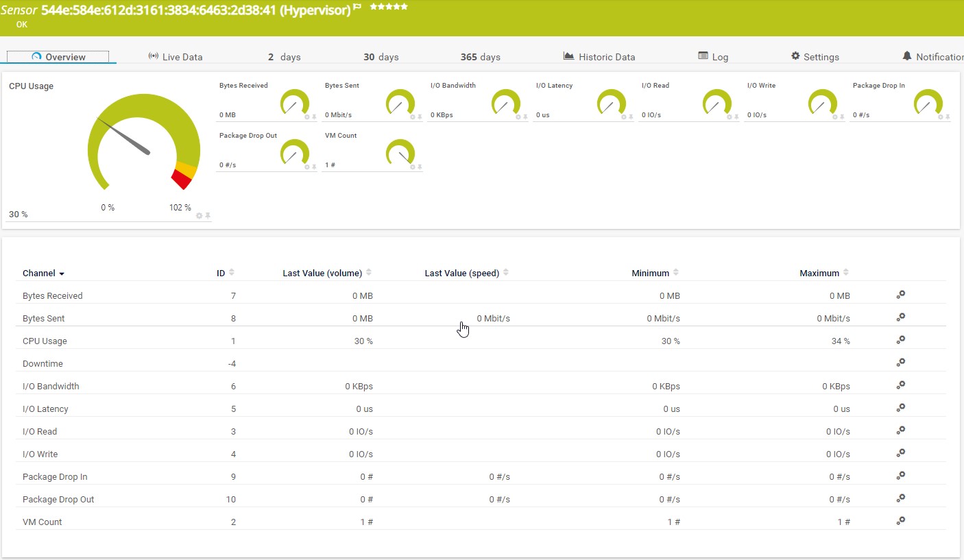
Task: Sort the table by the ID column arrows
Action: click(232, 272)
